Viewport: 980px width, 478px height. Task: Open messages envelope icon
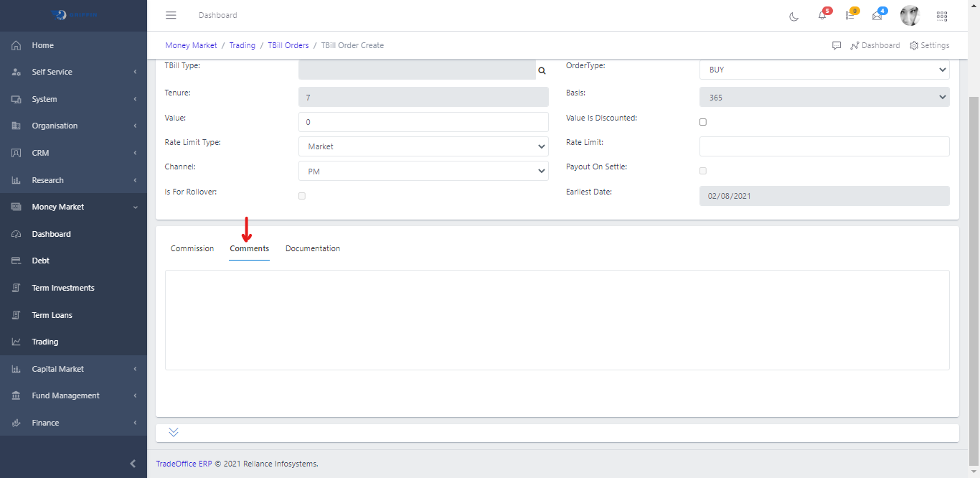[x=877, y=16]
